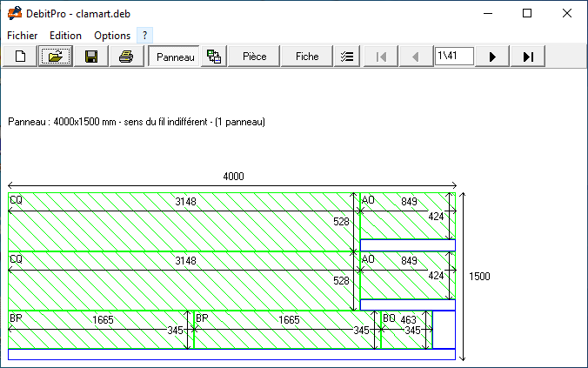Select the Panneau view button
This screenshot has width=588, height=368.
coord(174,57)
